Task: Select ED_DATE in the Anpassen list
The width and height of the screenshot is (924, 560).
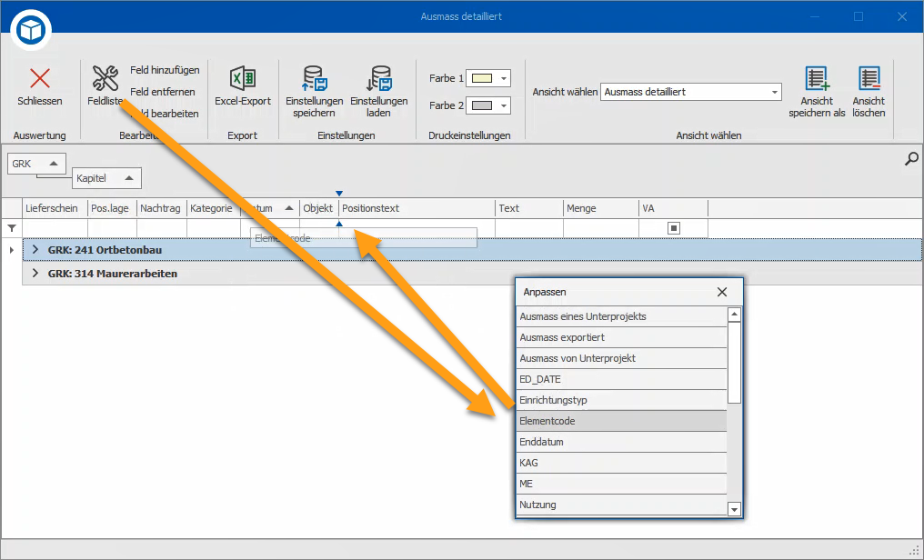Action: tap(622, 379)
